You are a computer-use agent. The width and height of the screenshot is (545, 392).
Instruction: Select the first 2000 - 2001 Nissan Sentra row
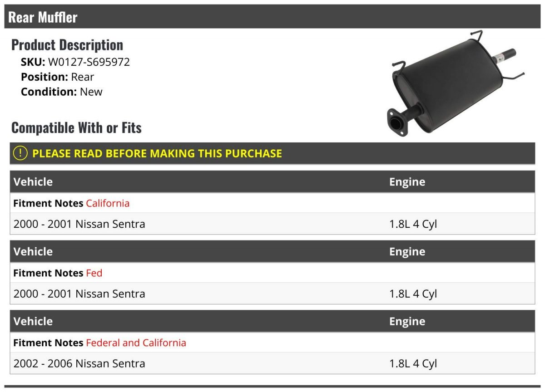click(272, 224)
